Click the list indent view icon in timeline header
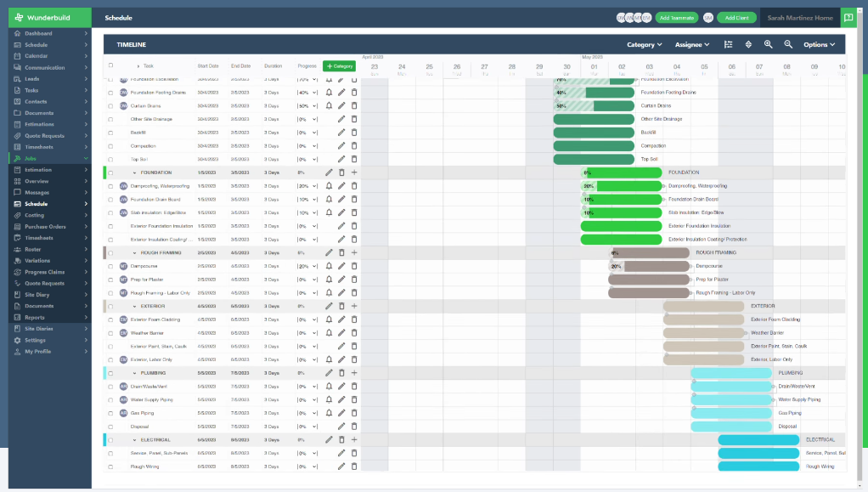This screenshot has width=868, height=492. (728, 44)
